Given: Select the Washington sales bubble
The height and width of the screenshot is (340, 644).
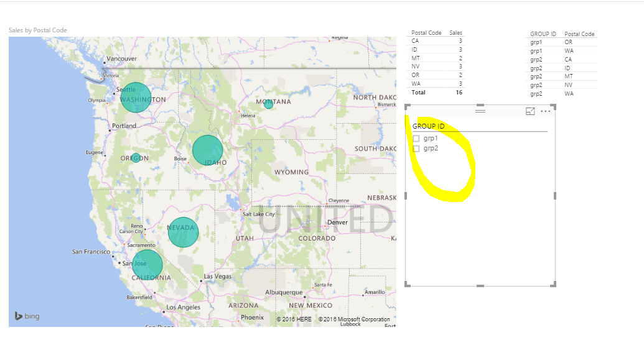Looking at the screenshot, I should coord(136,97).
